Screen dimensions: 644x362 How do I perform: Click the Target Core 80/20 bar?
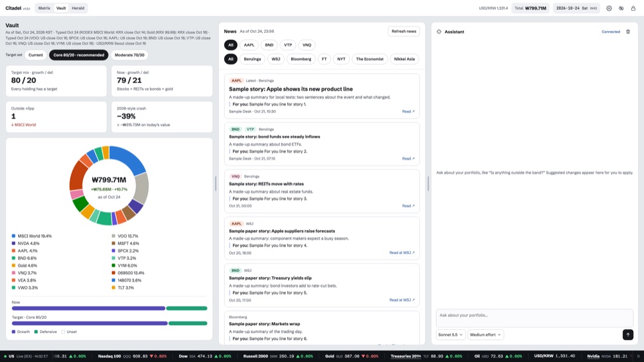109,323
